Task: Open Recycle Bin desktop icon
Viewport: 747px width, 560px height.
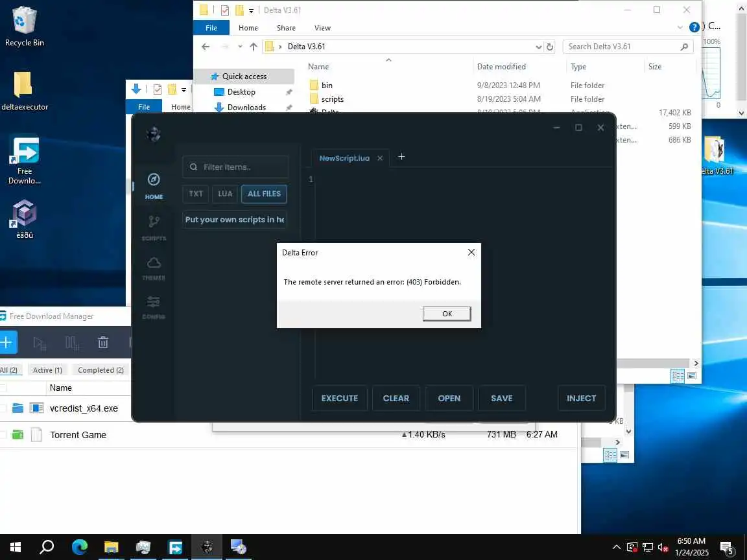Action: coord(24,27)
